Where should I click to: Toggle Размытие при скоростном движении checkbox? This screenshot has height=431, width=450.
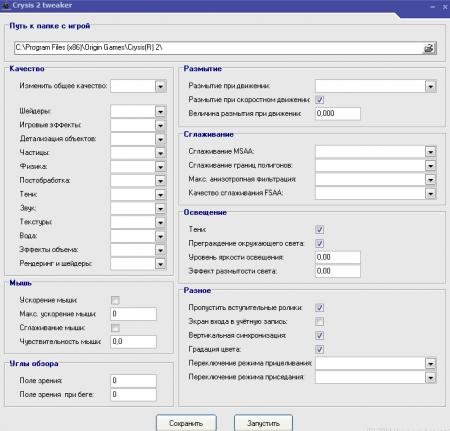[319, 100]
